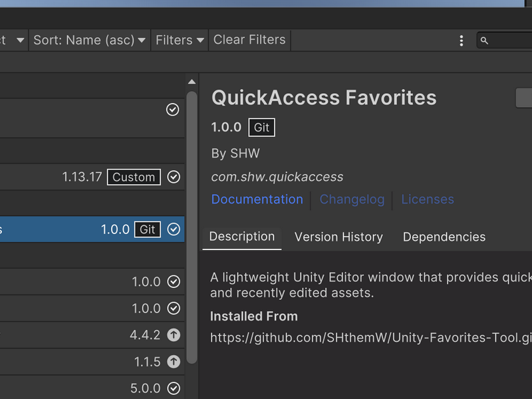The height and width of the screenshot is (399, 532).
Task: Open the partially visible dropdown left of Sort
Action: (x=13, y=40)
